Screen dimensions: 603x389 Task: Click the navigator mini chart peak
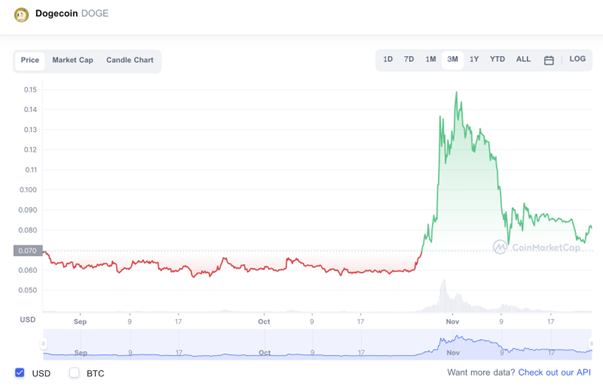tap(457, 337)
